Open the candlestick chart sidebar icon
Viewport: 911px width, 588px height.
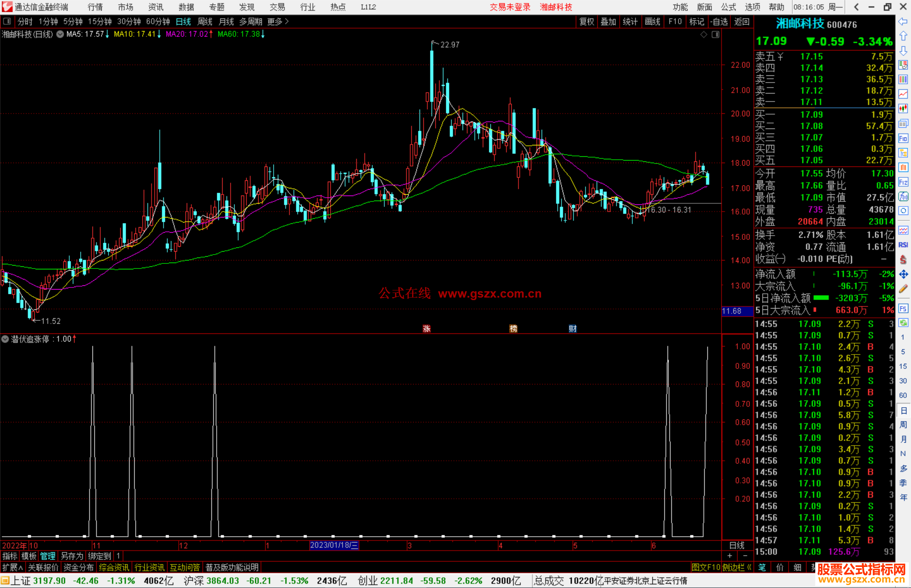click(903, 109)
